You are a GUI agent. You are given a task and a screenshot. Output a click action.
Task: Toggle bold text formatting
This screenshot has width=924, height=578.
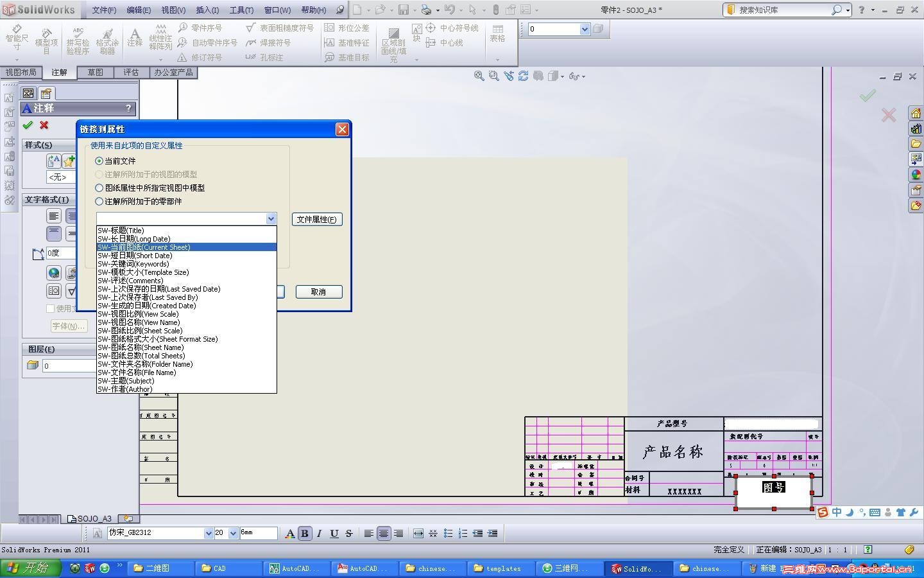point(305,533)
